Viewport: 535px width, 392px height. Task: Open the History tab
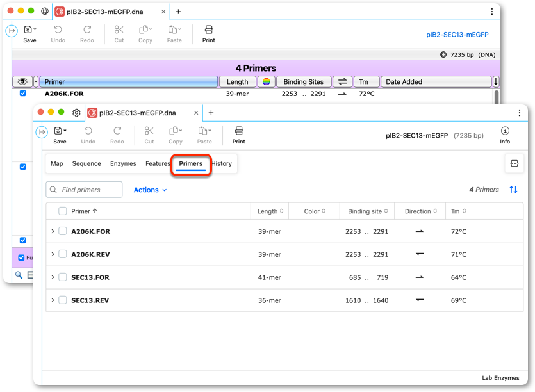tap(222, 163)
